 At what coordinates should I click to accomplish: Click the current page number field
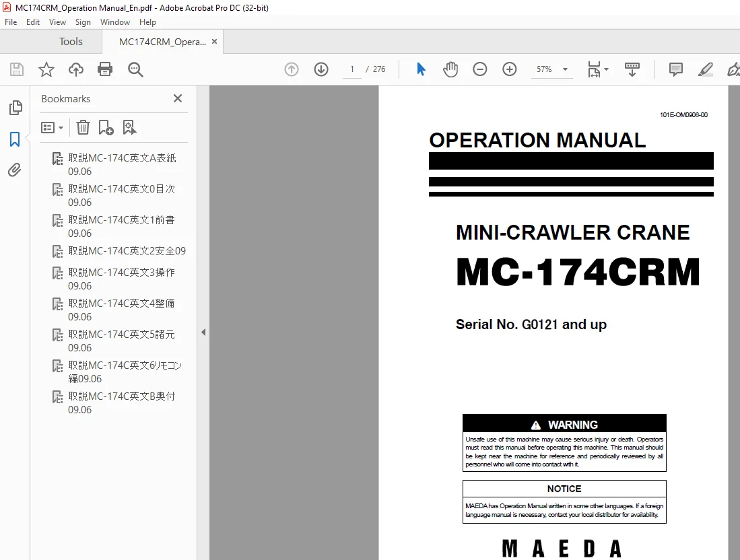[x=351, y=69]
